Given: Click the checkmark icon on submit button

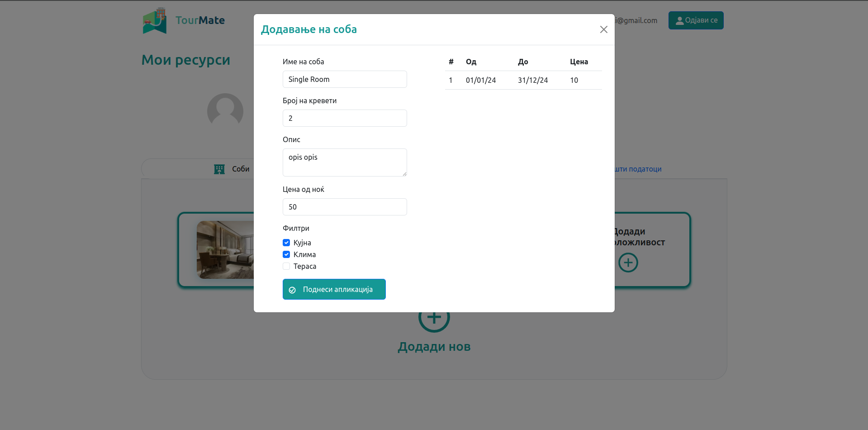Looking at the screenshot, I should (x=292, y=290).
